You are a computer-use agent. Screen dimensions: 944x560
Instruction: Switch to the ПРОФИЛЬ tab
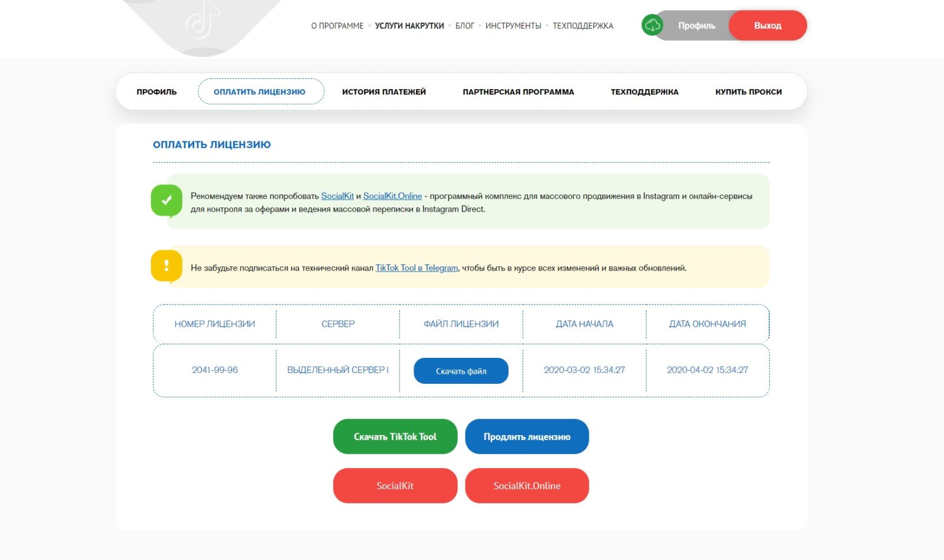click(156, 92)
